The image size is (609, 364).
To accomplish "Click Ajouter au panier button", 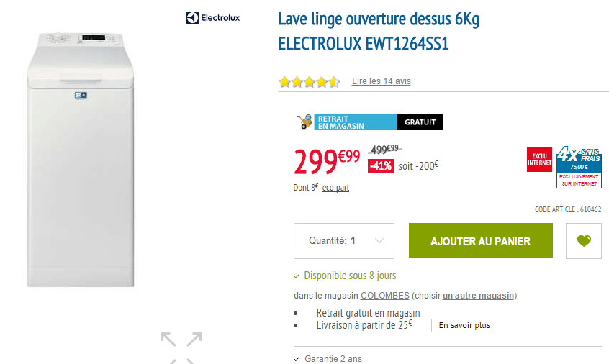I will 480,240.
